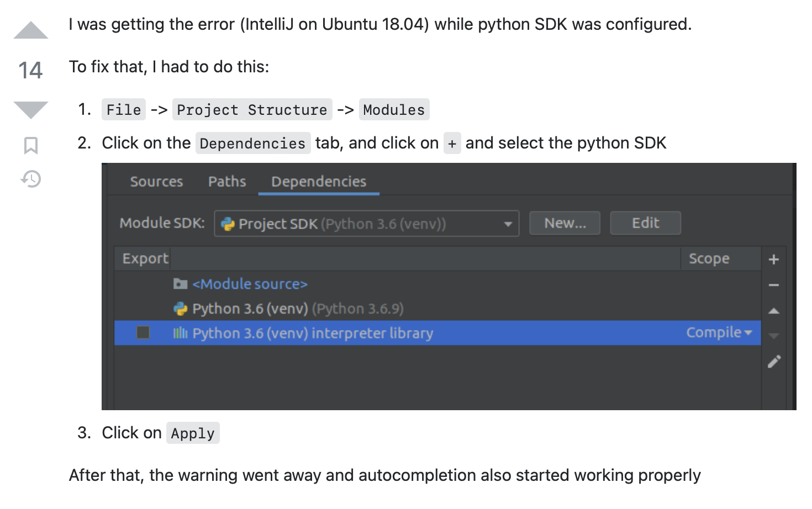Viewport: 812px width, 509px height.
Task: Click the New... button
Action: [x=565, y=223]
